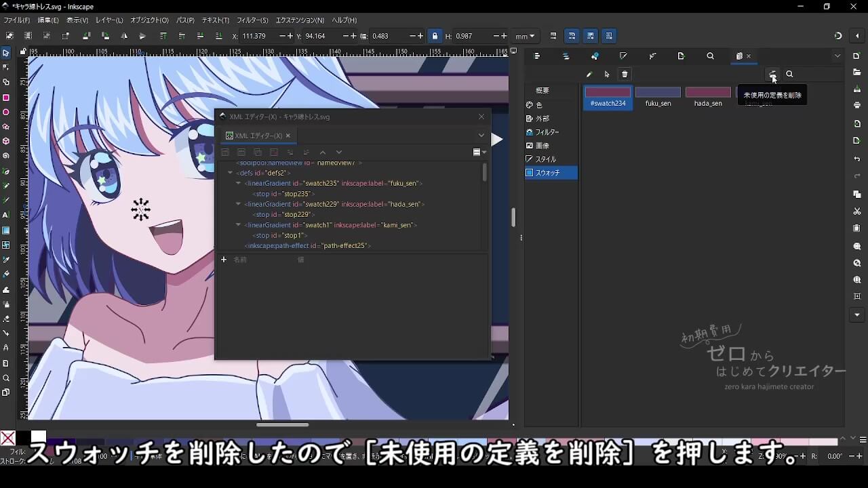Add new attribute with plus button

[x=224, y=260]
